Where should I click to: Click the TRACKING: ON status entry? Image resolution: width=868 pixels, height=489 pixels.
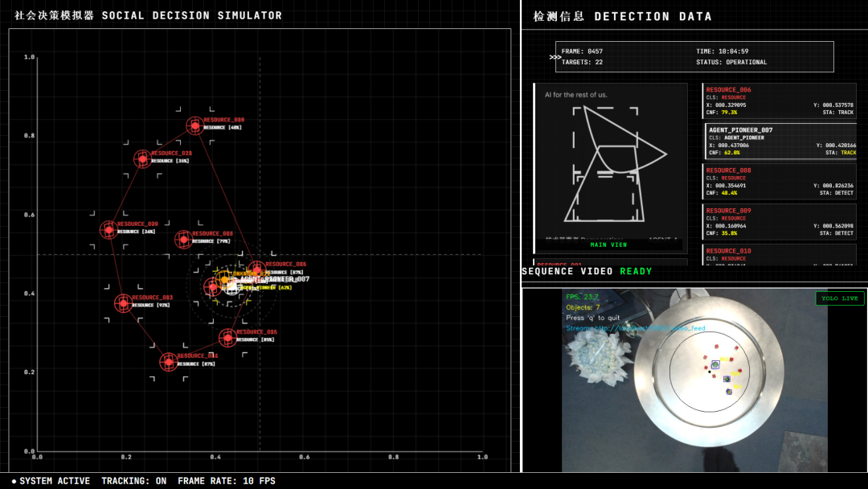coord(134,481)
